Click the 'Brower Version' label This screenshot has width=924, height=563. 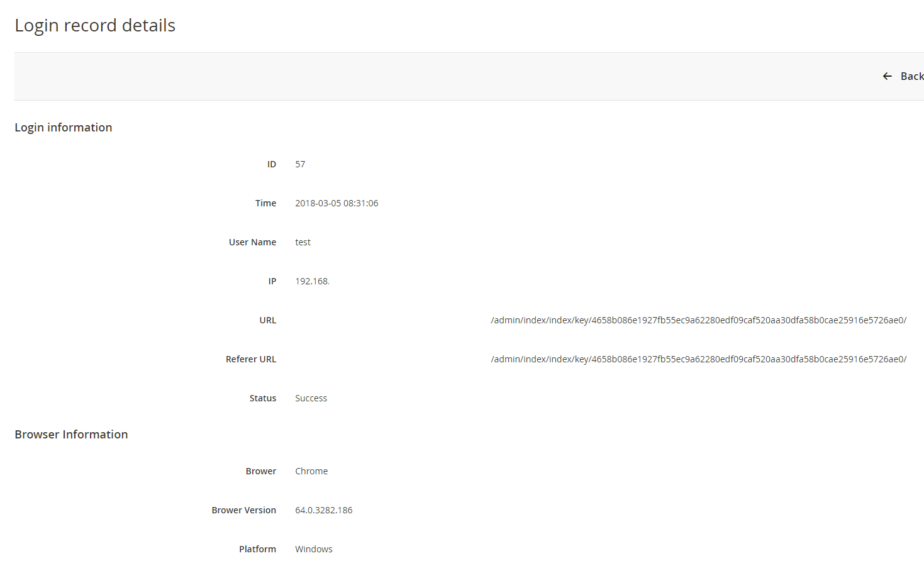[244, 510]
